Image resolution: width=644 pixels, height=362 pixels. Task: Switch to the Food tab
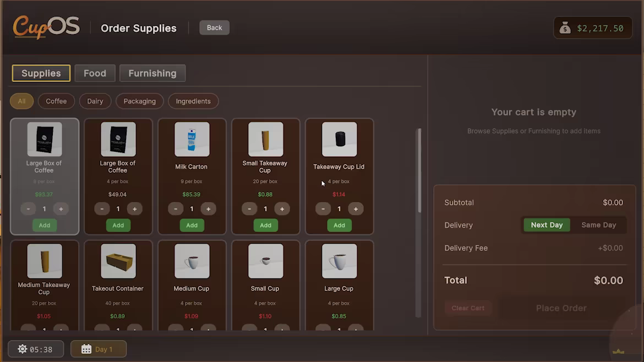95,73
